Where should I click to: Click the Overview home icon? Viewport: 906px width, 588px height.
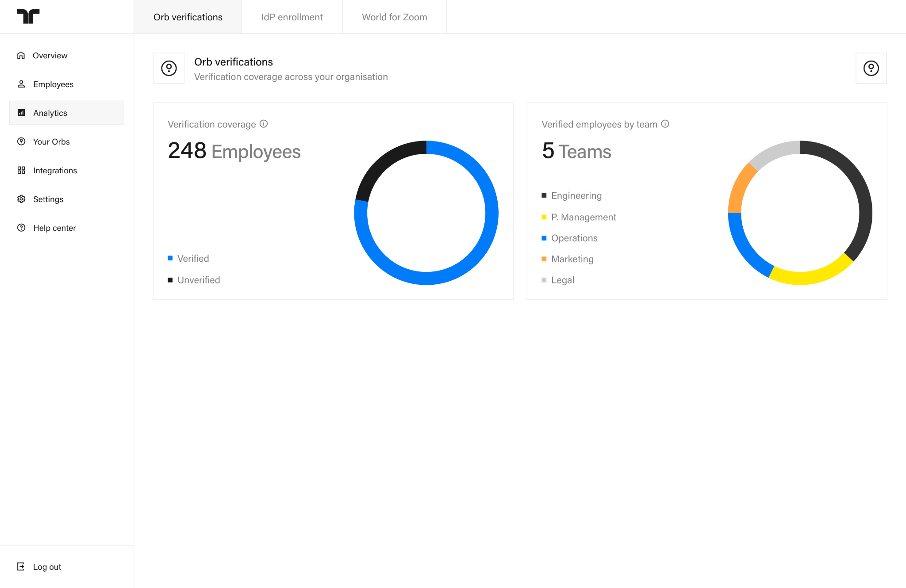(21, 55)
